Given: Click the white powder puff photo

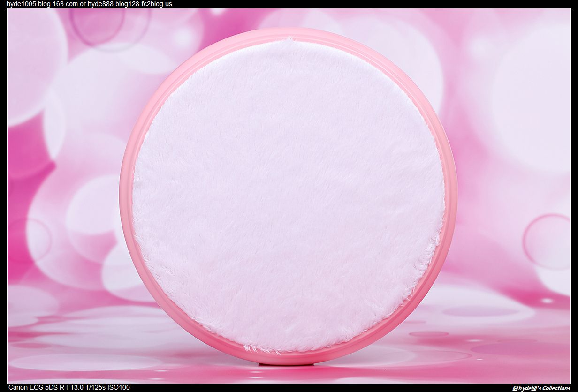Looking at the screenshot, I should click(x=289, y=196).
